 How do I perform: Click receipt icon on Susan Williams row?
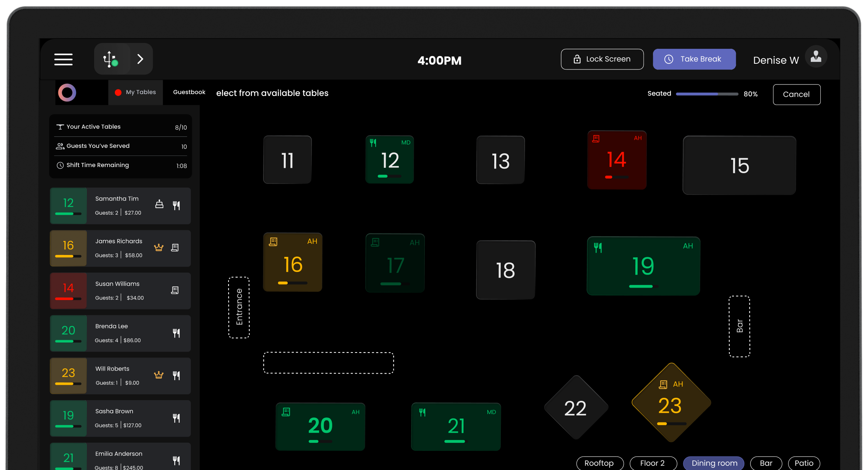(x=175, y=290)
